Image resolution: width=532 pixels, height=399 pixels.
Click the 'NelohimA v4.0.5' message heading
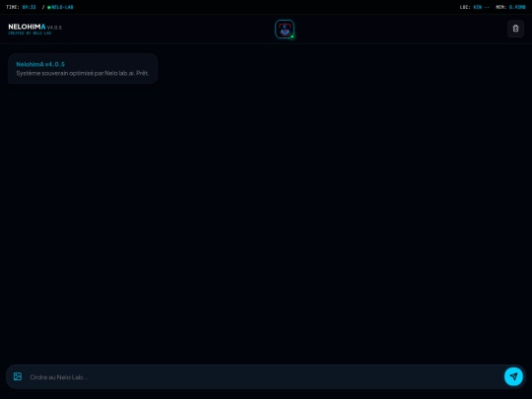40,64
